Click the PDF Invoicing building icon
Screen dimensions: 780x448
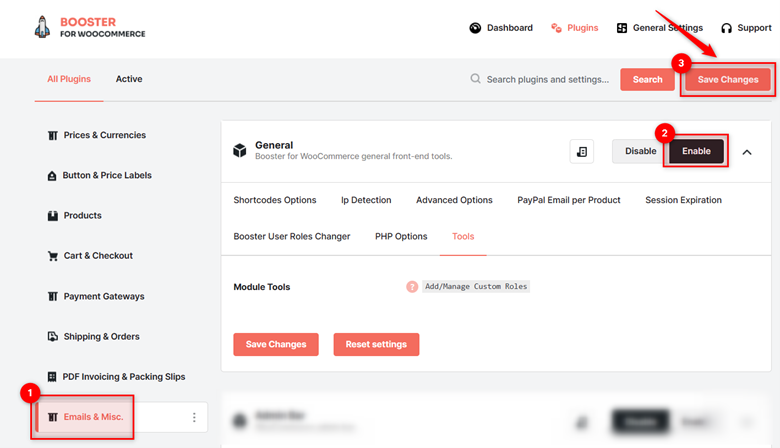click(x=52, y=377)
